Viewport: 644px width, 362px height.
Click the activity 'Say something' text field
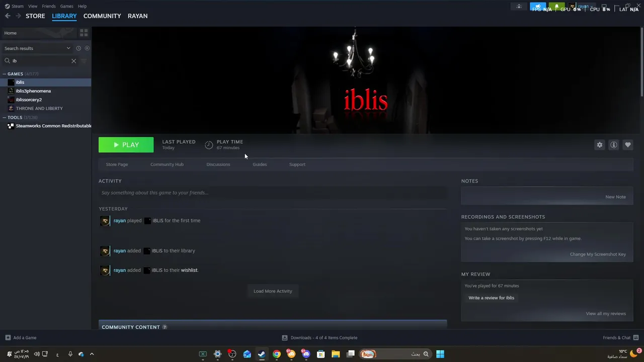point(273,193)
